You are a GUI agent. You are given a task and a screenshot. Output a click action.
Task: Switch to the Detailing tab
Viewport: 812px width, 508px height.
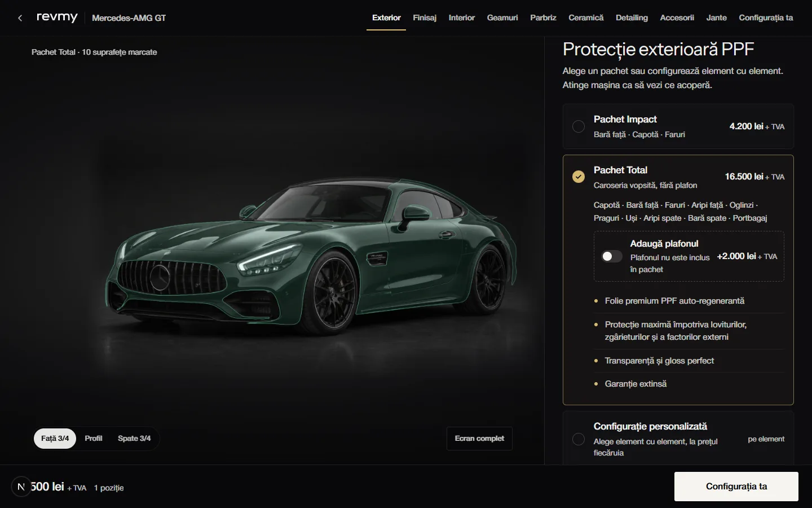click(x=632, y=18)
